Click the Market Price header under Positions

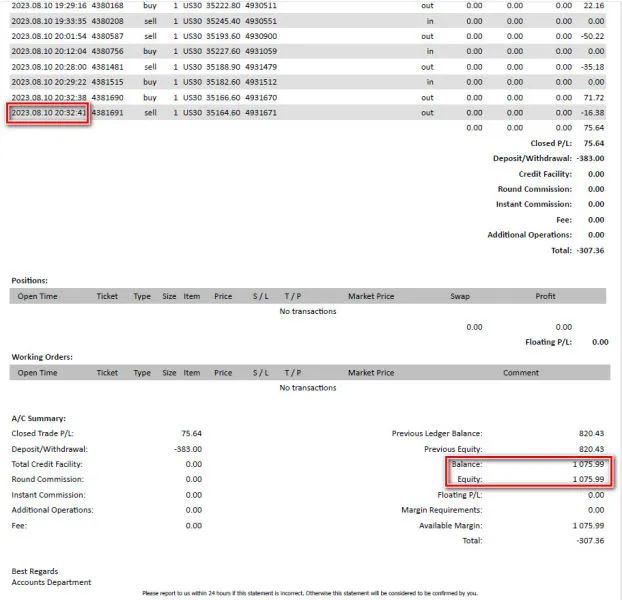[x=371, y=296]
